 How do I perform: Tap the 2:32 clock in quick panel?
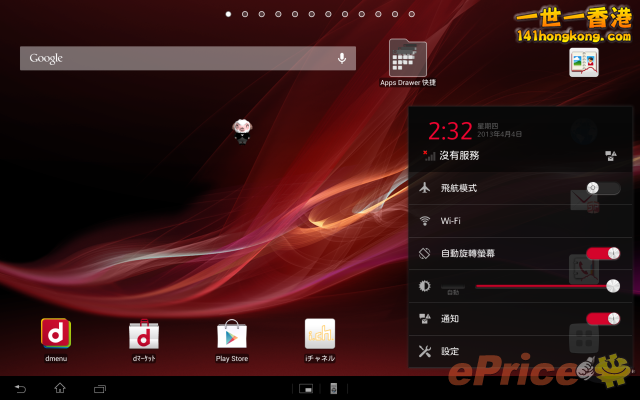pos(450,131)
